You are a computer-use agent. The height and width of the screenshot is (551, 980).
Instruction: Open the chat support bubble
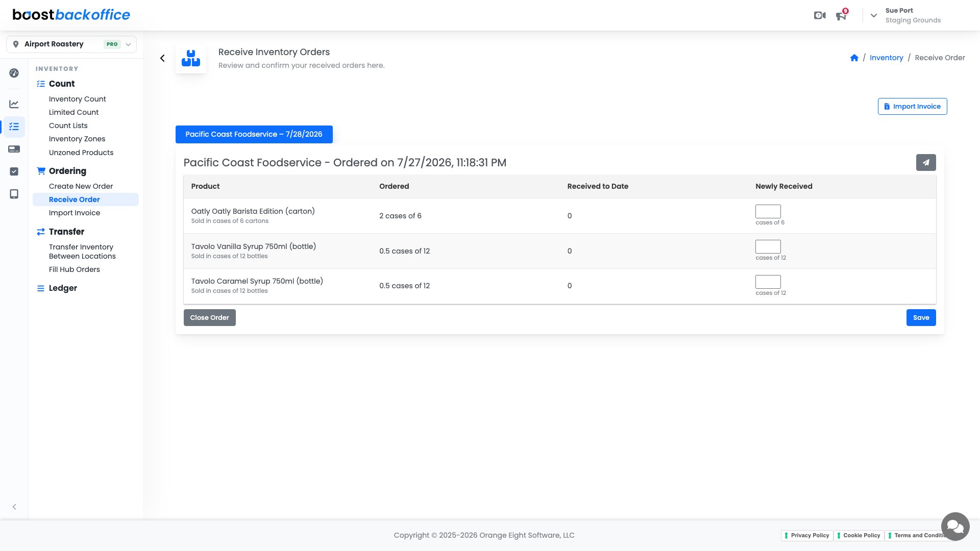pos(955,527)
